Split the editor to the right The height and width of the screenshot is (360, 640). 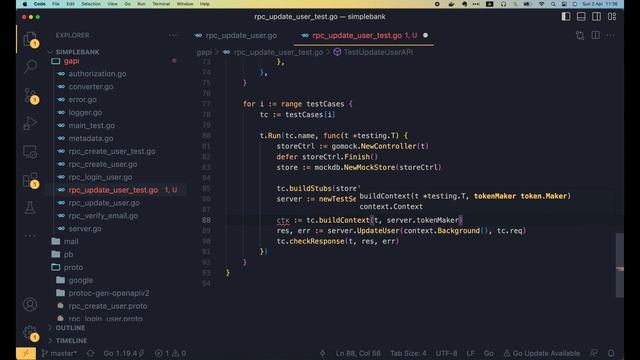(596, 35)
